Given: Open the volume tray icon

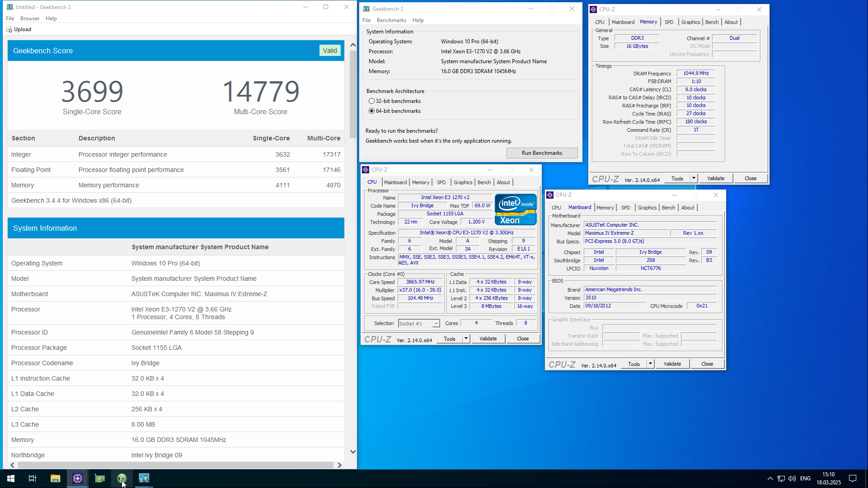Looking at the screenshot, I should tap(792, 479).
